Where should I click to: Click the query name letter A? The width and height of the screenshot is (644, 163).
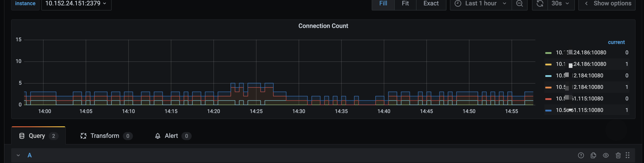(29, 155)
